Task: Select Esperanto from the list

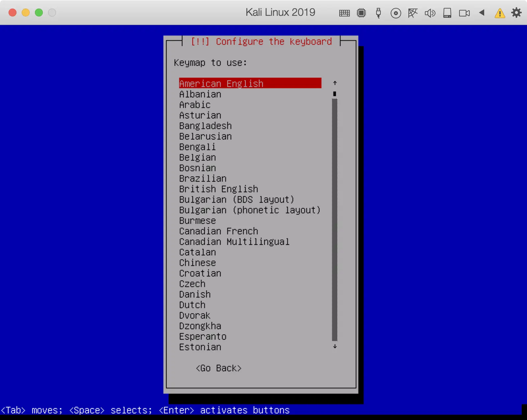Action: [x=250, y=336]
